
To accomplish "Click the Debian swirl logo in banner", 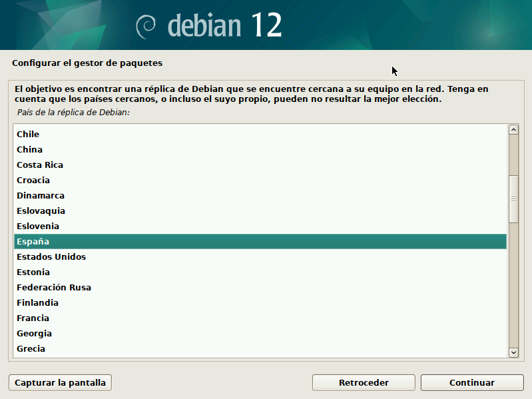I will 146,25.
